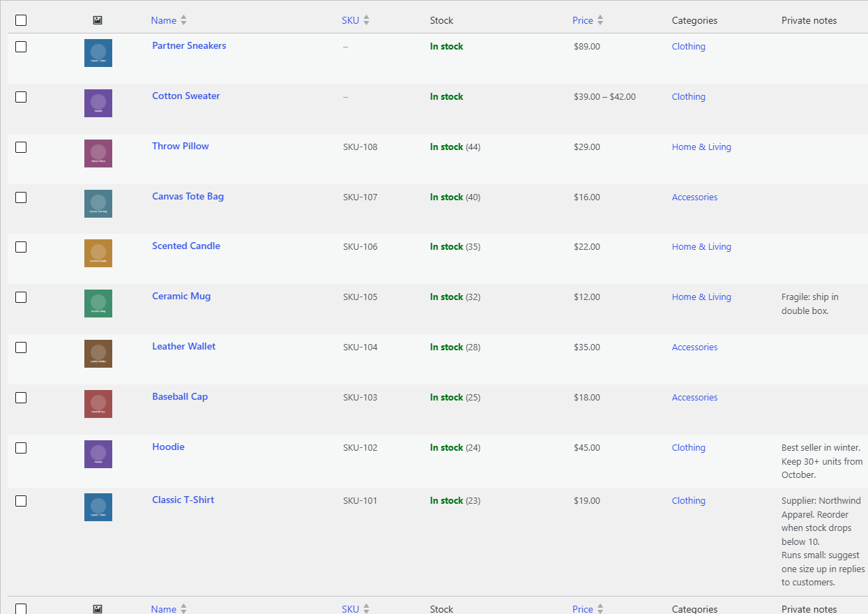
Task: Sort products by Name column
Action: pos(169,20)
